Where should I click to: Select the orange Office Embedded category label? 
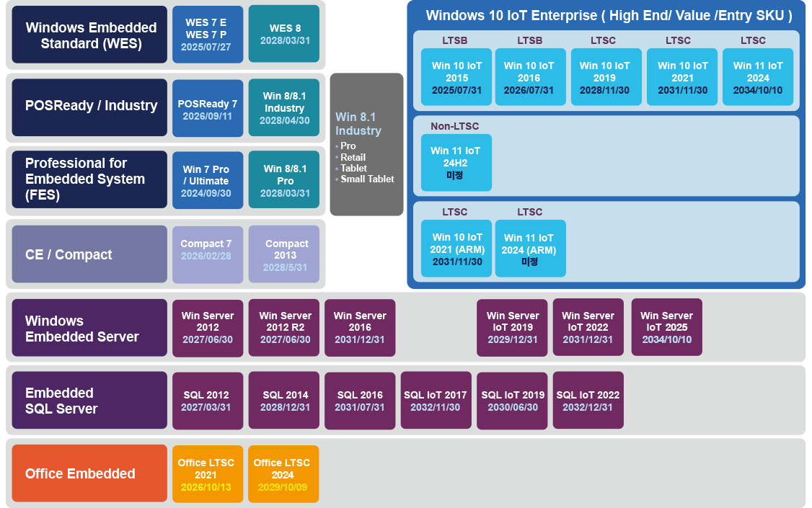89,473
